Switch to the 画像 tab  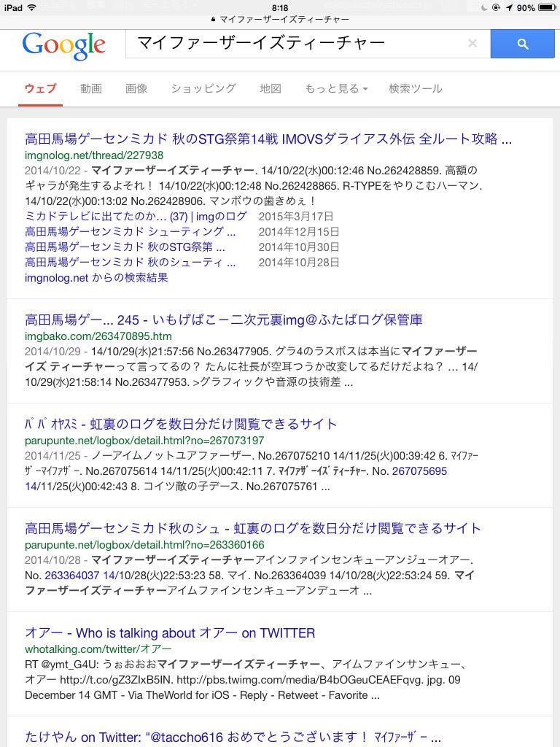click(x=136, y=88)
